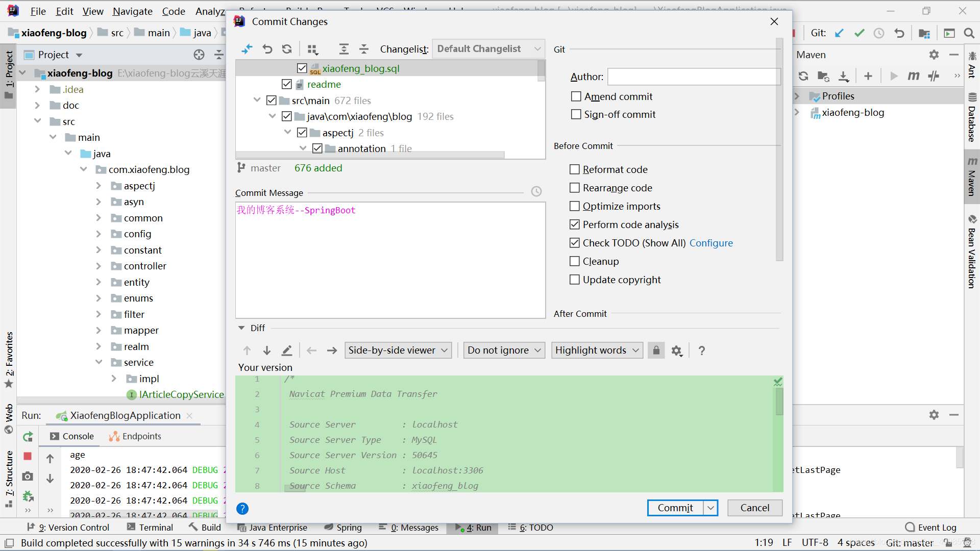The height and width of the screenshot is (551, 980).
Task: Toggle the Sign-off commit checkbox
Action: point(575,114)
